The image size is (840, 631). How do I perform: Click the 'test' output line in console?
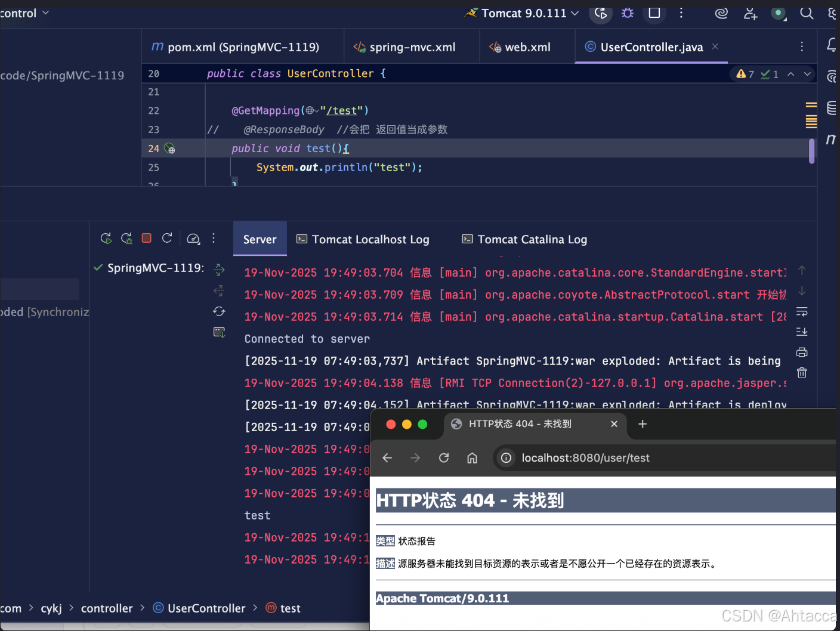pyautogui.click(x=257, y=515)
